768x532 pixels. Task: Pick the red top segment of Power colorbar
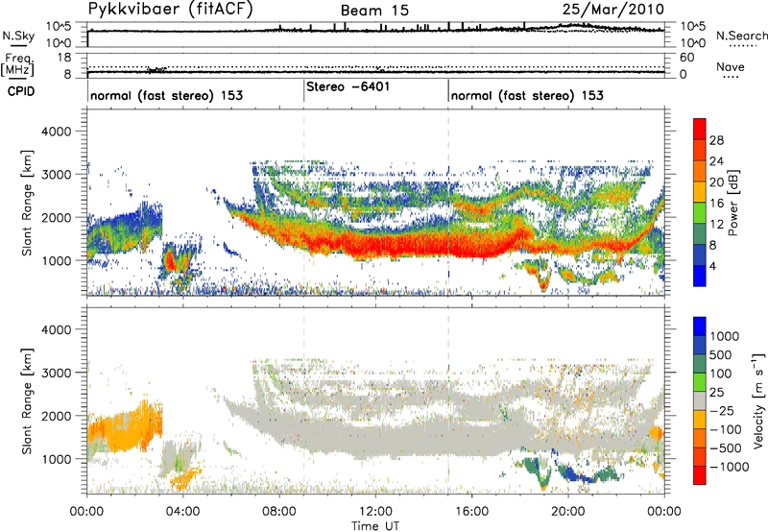coord(700,129)
